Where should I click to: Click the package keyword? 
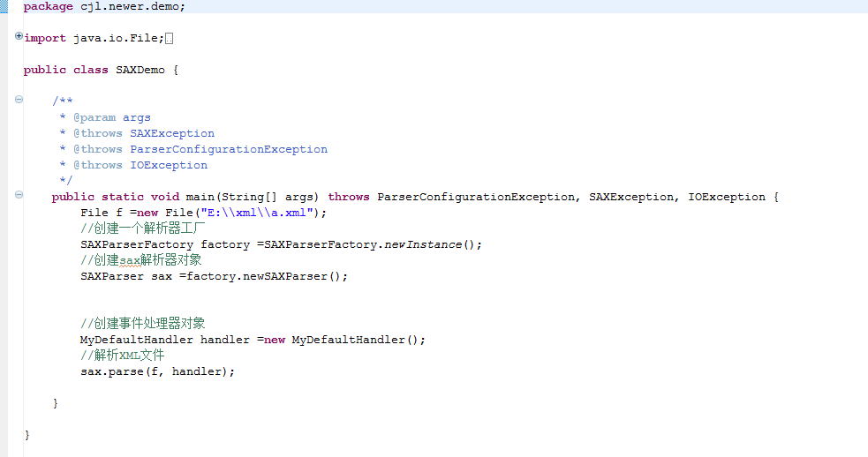pyautogui.click(x=49, y=7)
